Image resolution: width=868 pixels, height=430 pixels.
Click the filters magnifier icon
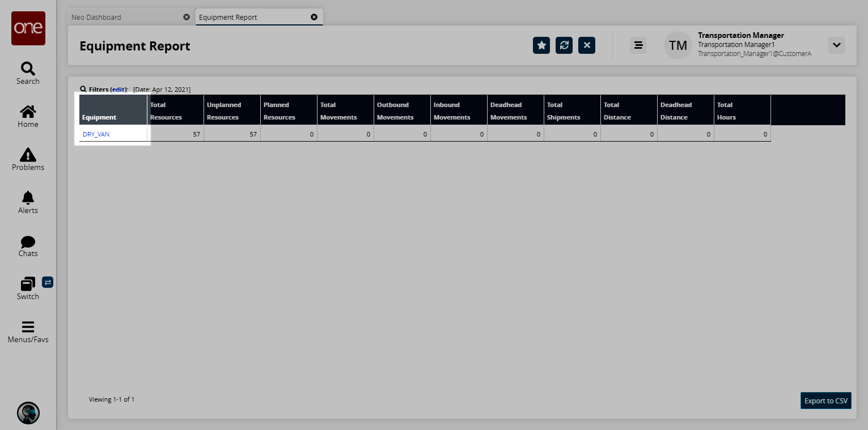click(x=83, y=89)
